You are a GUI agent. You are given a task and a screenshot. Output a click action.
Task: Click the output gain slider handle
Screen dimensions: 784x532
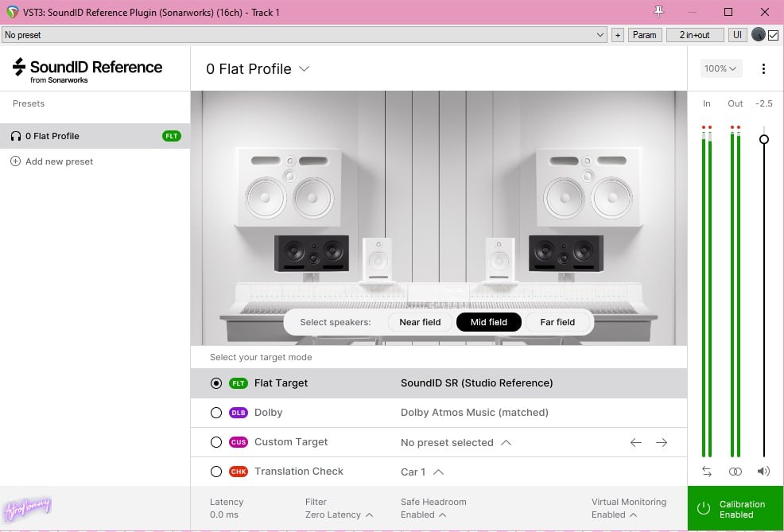point(763,139)
